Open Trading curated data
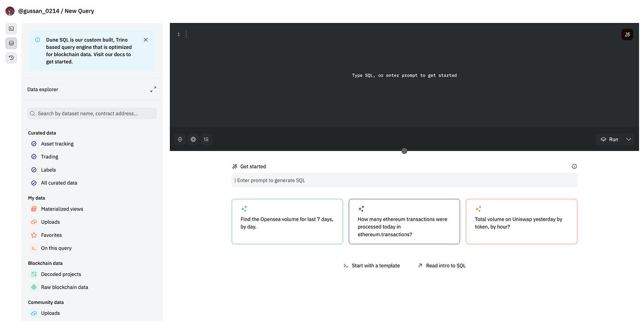 50,157
